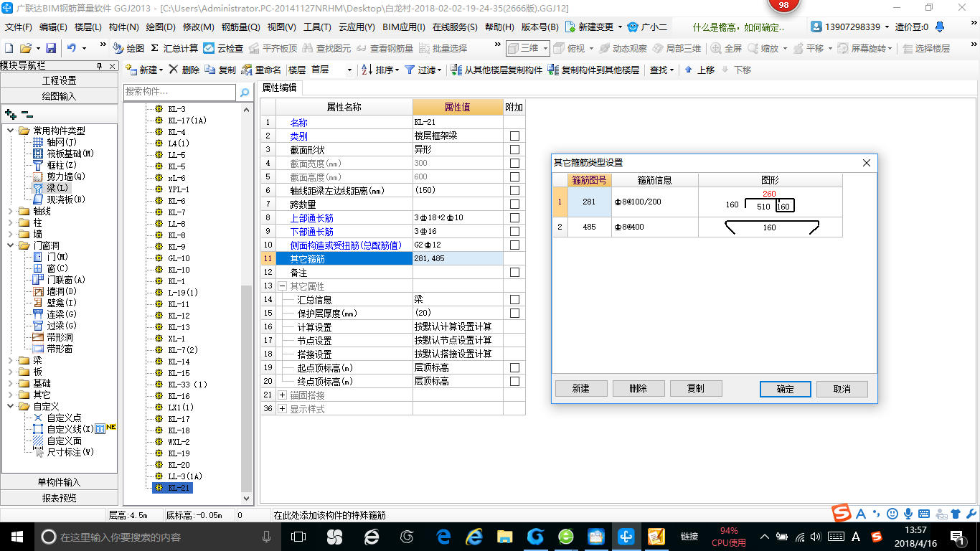Collapse 门窗洞 folder
980x551 pixels.
(x=11, y=245)
